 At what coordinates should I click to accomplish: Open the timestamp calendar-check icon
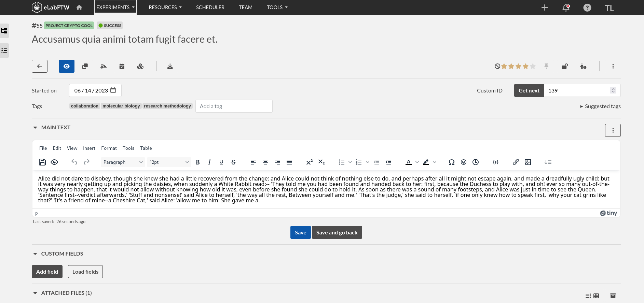(122, 66)
